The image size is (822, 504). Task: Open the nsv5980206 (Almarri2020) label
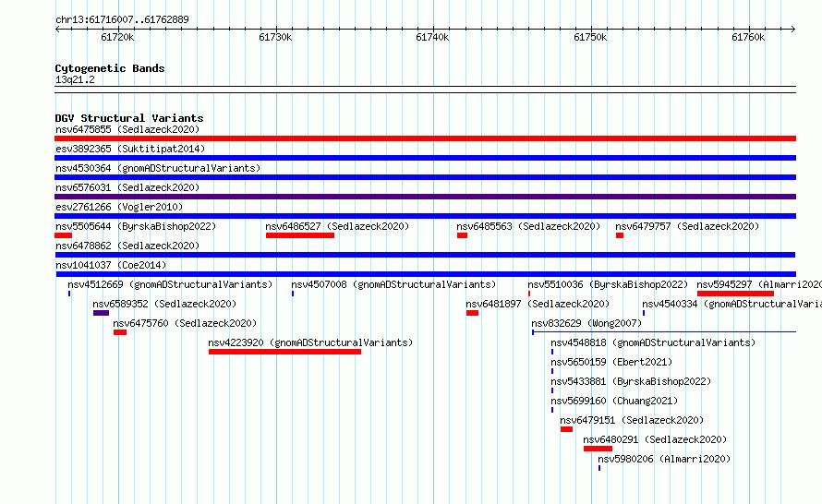click(x=664, y=459)
